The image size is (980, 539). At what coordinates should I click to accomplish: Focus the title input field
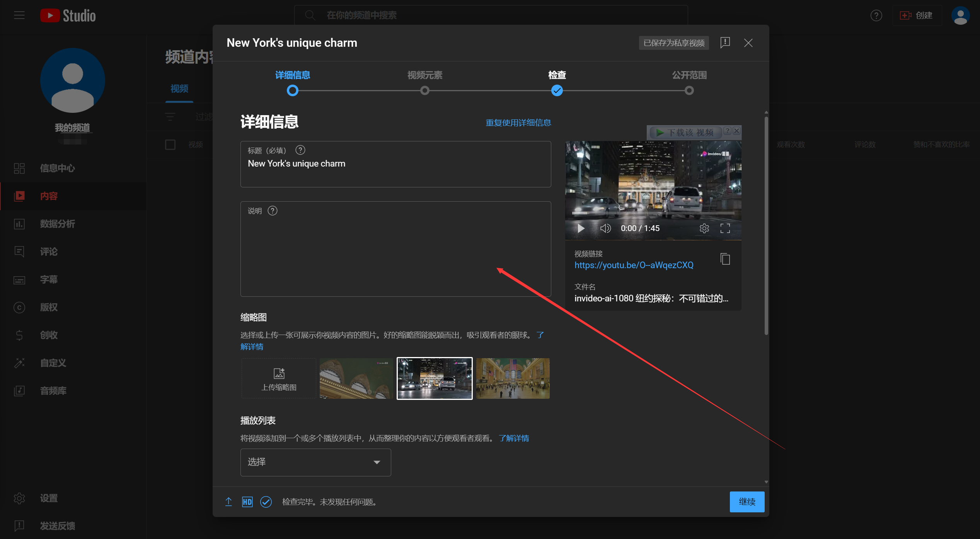(x=396, y=164)
